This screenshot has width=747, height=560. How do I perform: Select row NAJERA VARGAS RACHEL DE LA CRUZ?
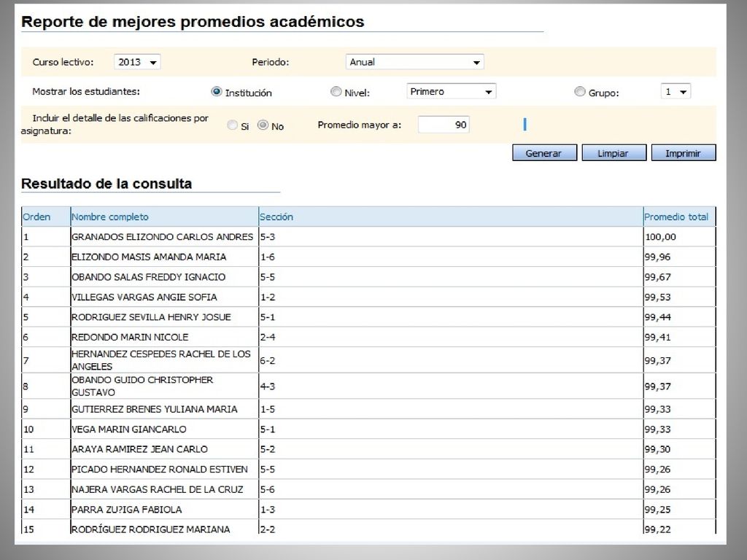point(368,489)
